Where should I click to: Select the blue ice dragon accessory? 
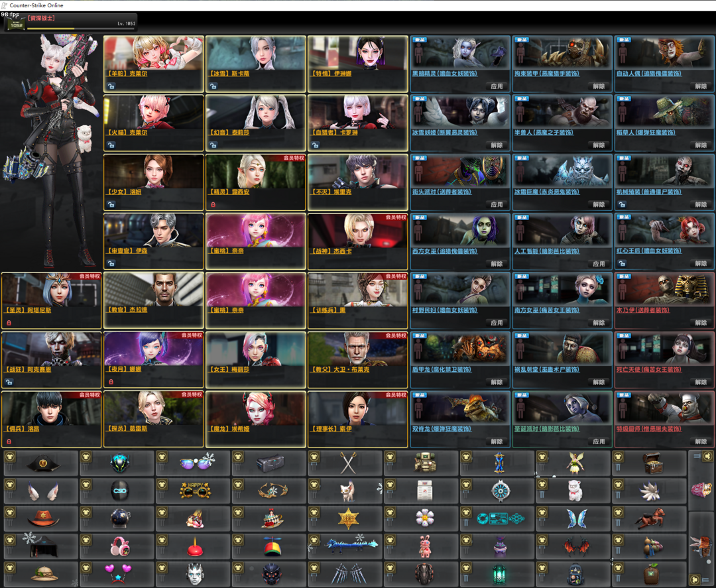coord(351,544)
